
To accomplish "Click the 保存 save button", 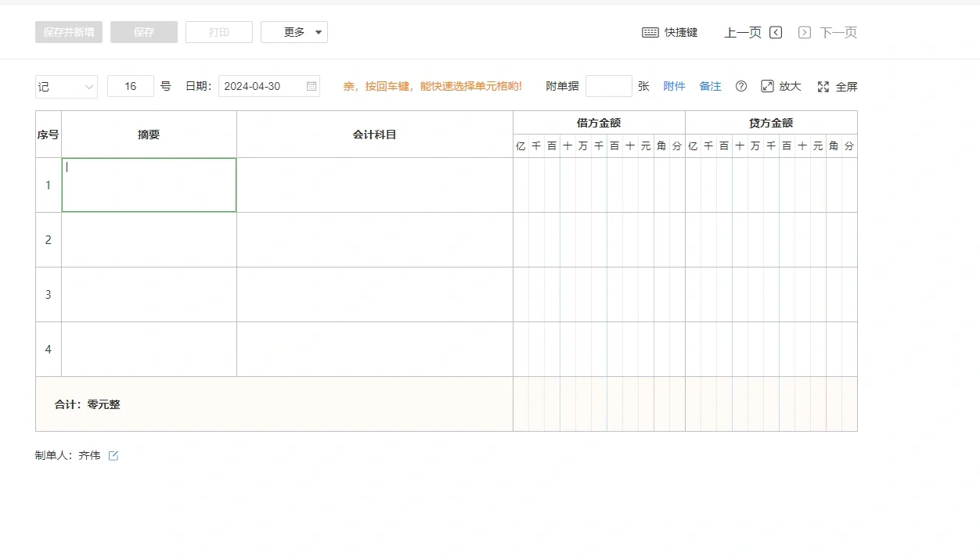I will (143, 32).
